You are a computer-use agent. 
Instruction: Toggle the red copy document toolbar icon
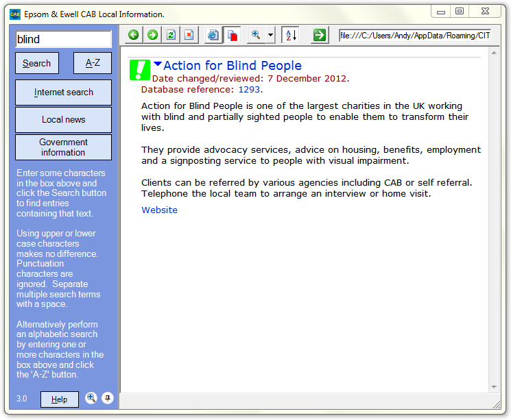click(232, 35)
